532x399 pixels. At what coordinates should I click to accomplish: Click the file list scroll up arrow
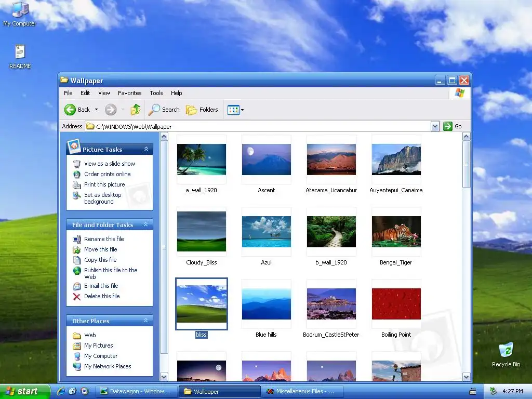pos(466,137)
